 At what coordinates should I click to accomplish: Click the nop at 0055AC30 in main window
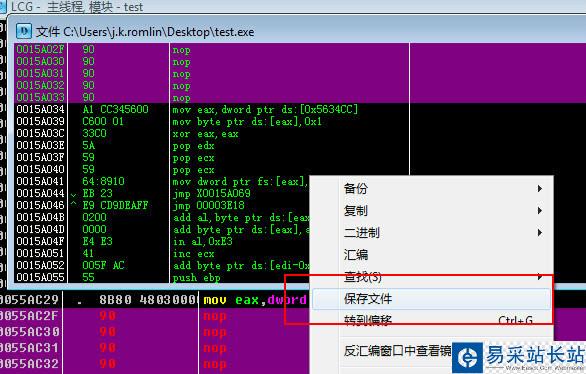[x=215, y=332]
